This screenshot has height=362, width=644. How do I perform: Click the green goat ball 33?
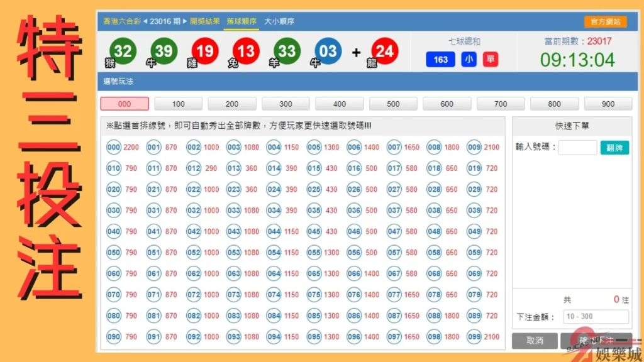pyautogui.click(x=286, y=51)
